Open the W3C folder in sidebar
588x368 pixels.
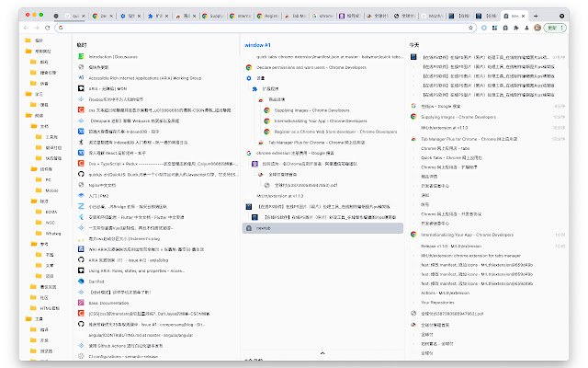click(46, 223)
